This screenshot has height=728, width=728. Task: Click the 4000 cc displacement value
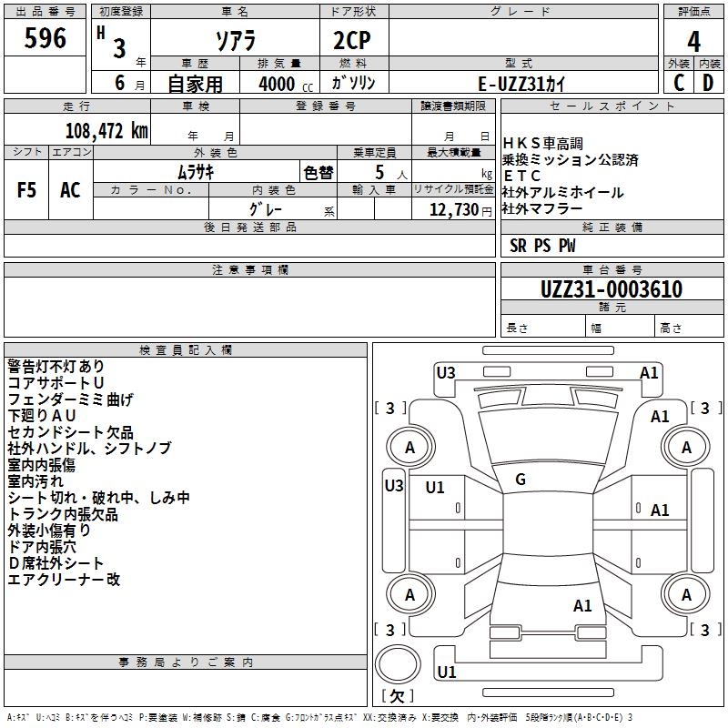(286, 84)
